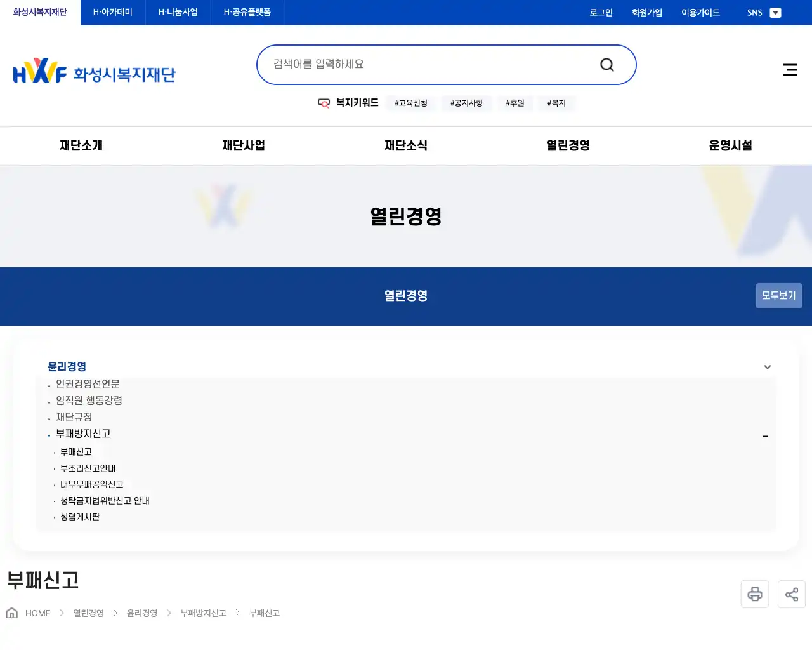Image resolution: width=812 pixels, height=650 pixels.
Task: Click the 복지키워드 speech-bubble icon
Action: (x=324, y=103)
